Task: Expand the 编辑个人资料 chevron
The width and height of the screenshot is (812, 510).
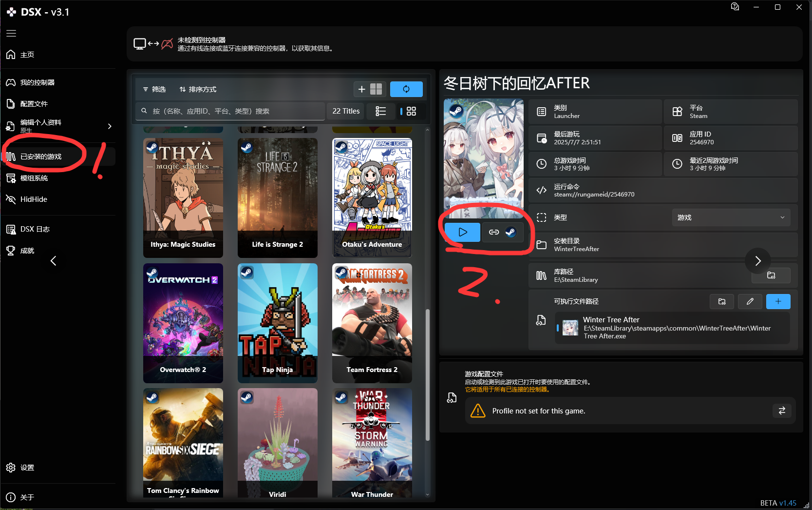Action: coord(110,126)
